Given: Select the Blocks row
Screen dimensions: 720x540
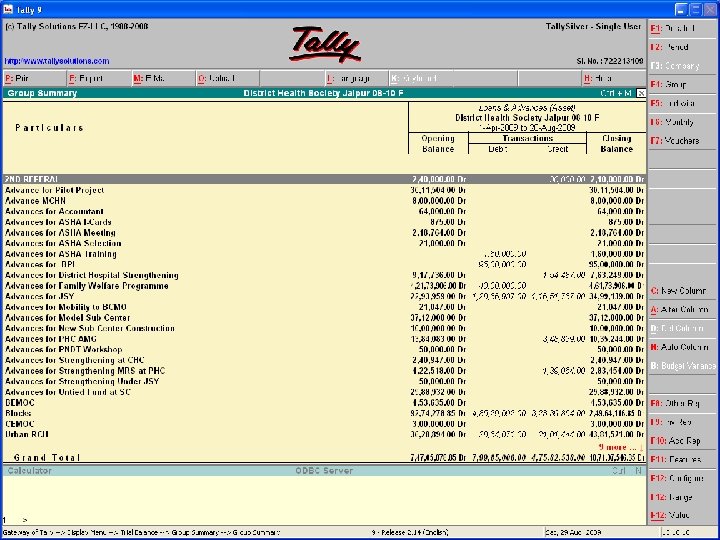Looking at the screenshot, I should pyautogui.click(x=324, y=413).
